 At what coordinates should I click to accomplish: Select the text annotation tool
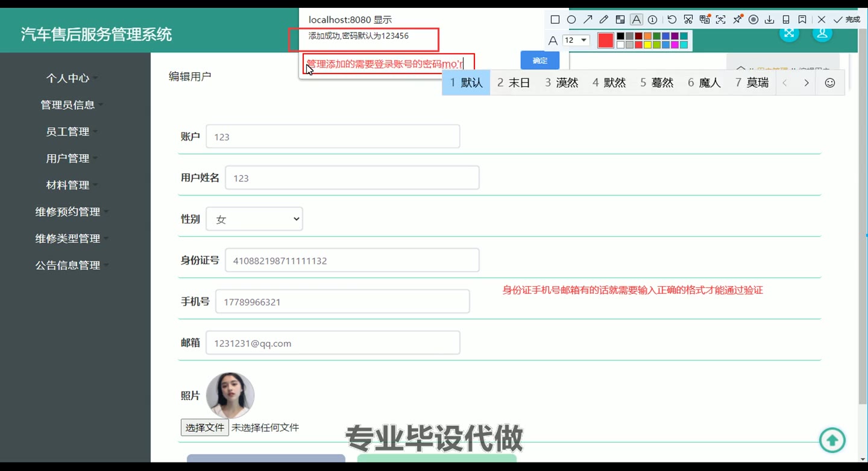(x=637, y=19)
